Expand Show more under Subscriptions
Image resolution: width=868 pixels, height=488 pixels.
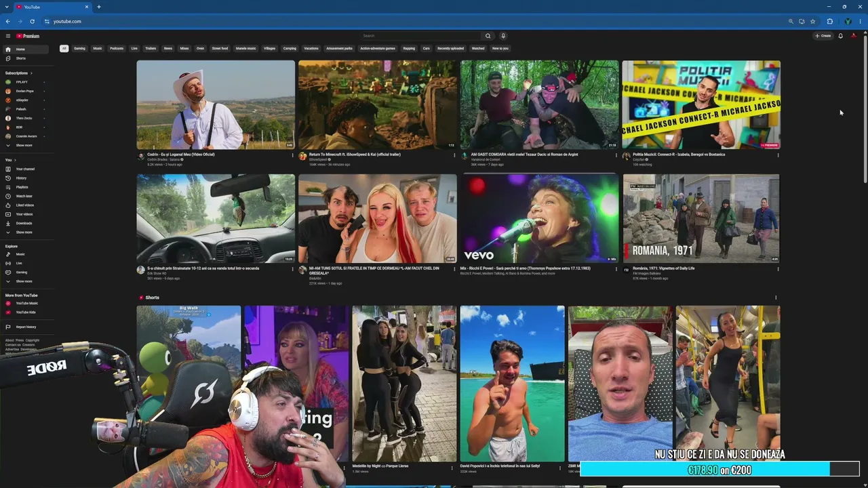tap(26, 145)
